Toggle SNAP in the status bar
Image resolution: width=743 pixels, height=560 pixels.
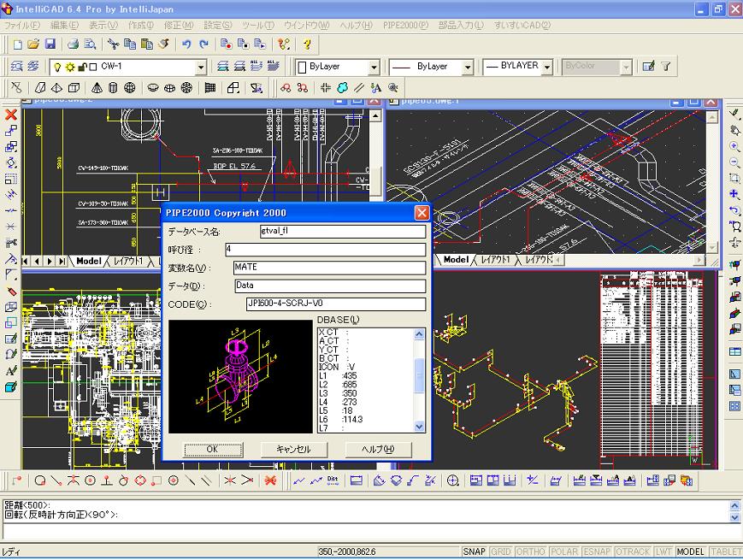[x=475, y=551]
